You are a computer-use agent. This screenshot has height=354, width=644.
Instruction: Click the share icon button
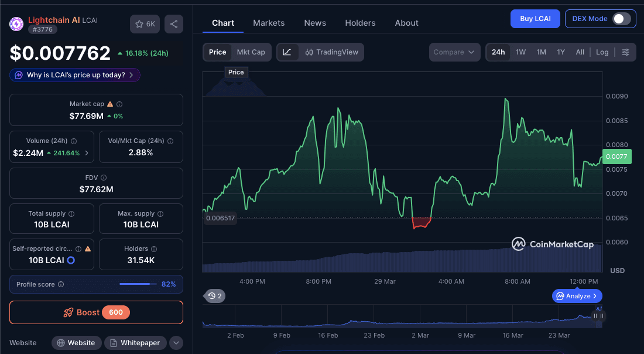click(x=174, y=24)
